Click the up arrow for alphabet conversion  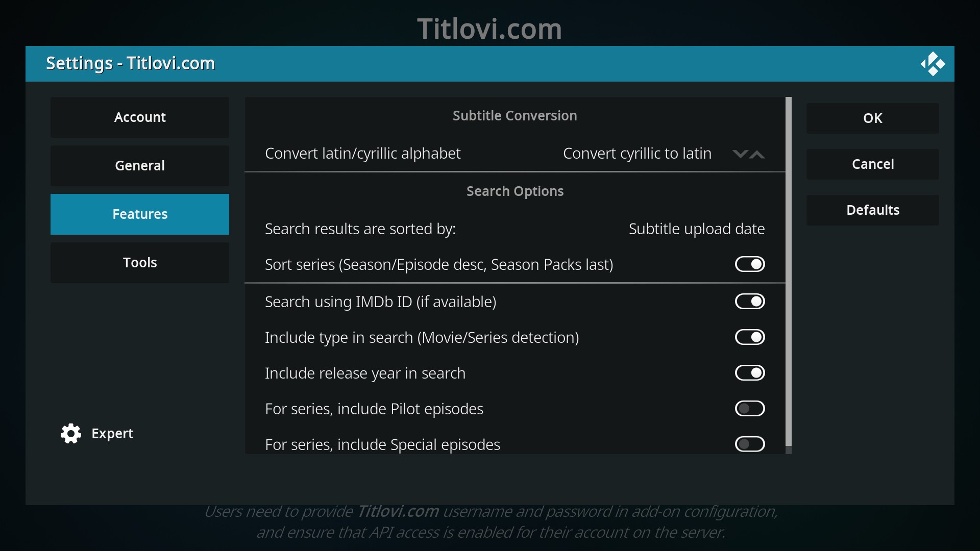pyautogui.click(x=757, y=154)
